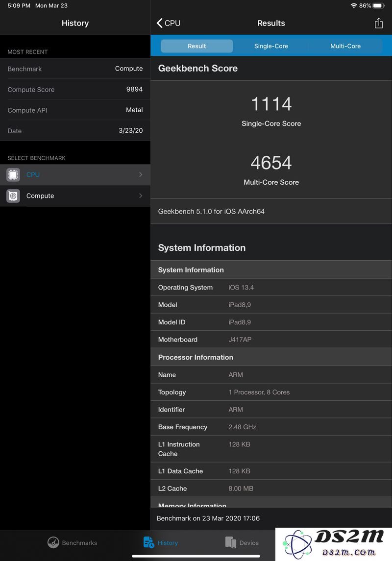392x561 pixels.
Task: Tap the share icon in Results header
Action: pos(378,23)
